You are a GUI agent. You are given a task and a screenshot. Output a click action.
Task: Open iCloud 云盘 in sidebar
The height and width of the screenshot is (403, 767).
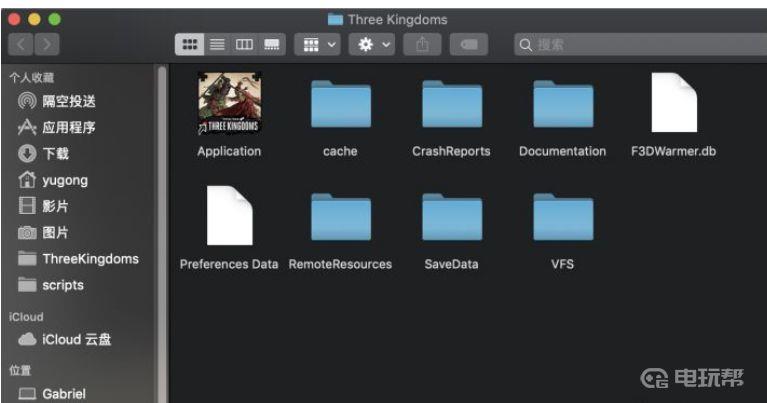65,339
